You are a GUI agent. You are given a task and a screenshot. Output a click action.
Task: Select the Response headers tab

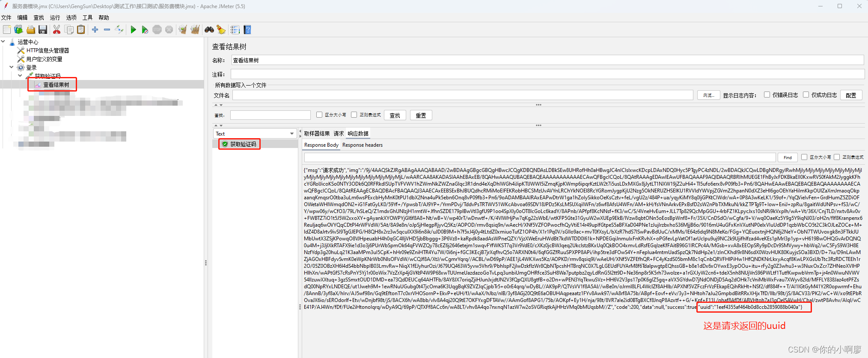click(363, 145)
